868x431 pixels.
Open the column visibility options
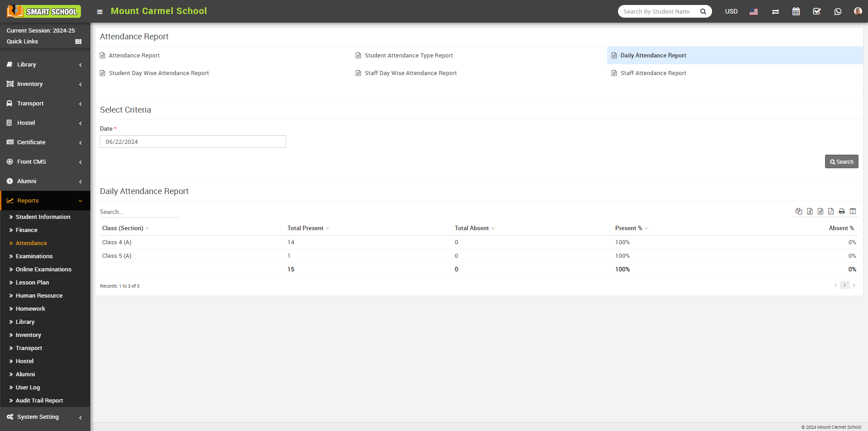853,211
